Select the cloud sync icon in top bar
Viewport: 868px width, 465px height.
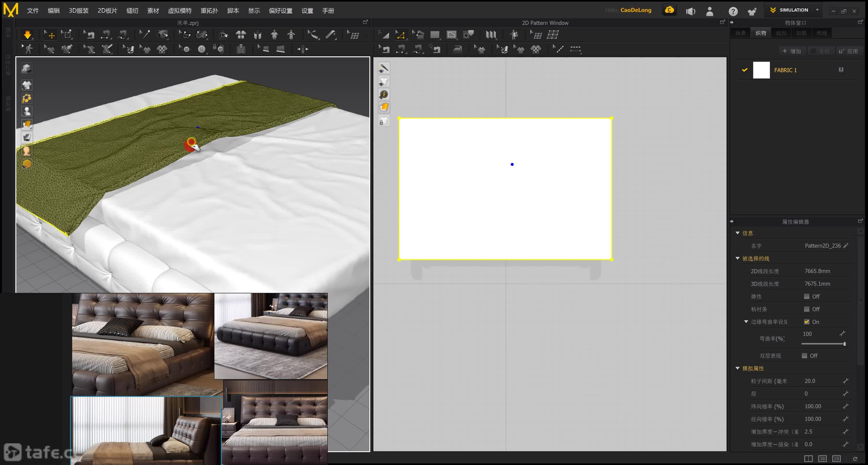pyautogui.click(x=669, y=10)
